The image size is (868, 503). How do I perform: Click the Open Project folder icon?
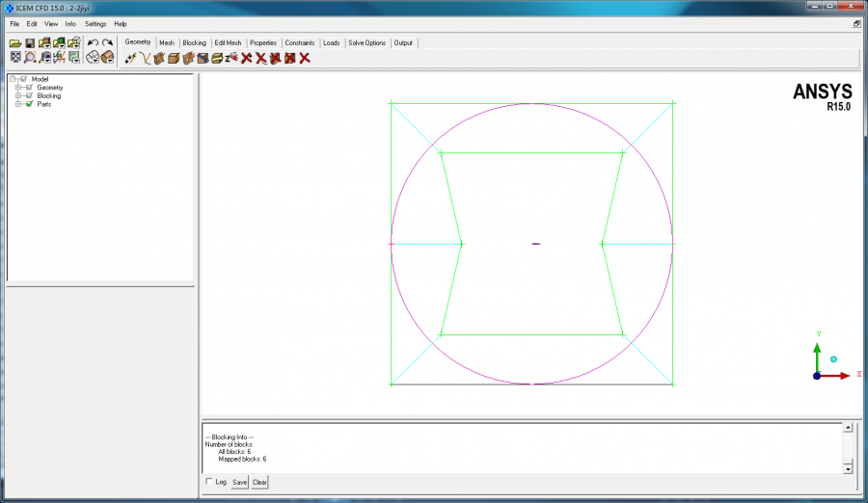[14, 42]
